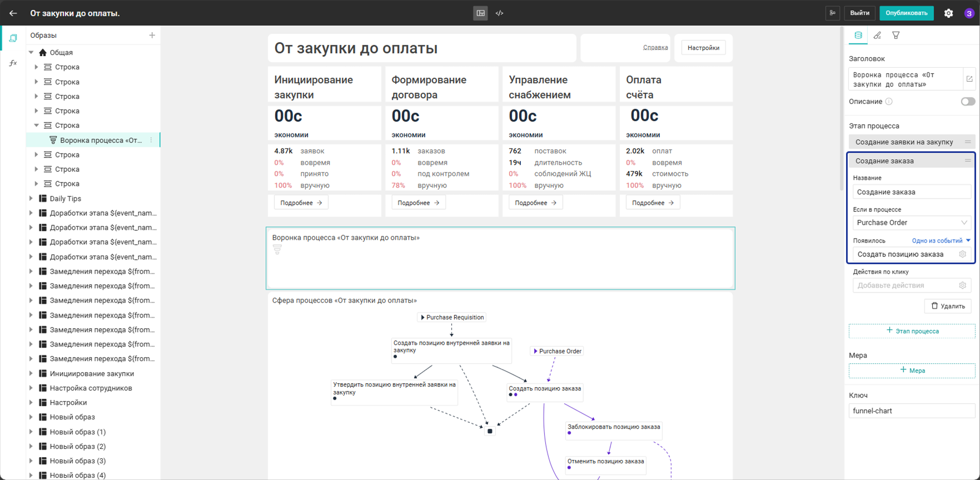This screenshot has height=480, width=980.
Task: Open the Purchase Order process dropdown
Action: [912, 222]
